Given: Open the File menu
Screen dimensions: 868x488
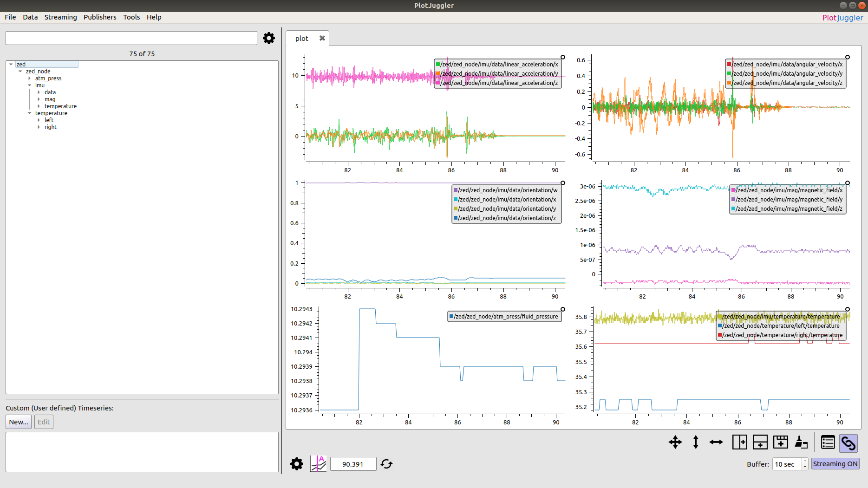Looking at the screenshot, I should click(x=10, y=17).
